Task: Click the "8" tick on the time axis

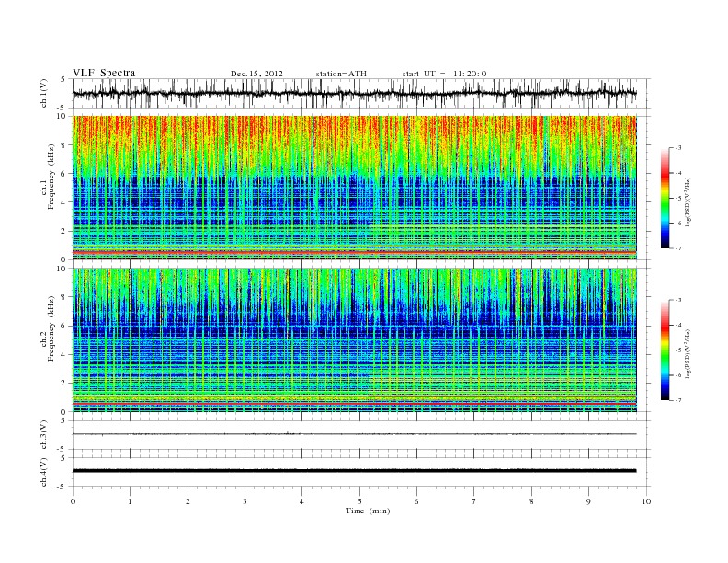Action: [x=531, y=501]
